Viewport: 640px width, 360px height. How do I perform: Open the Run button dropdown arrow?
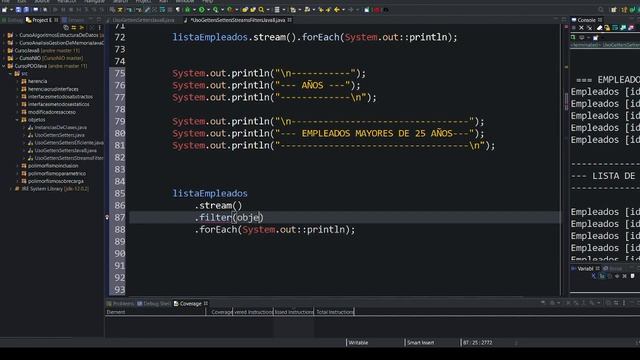tap(209, 9)
